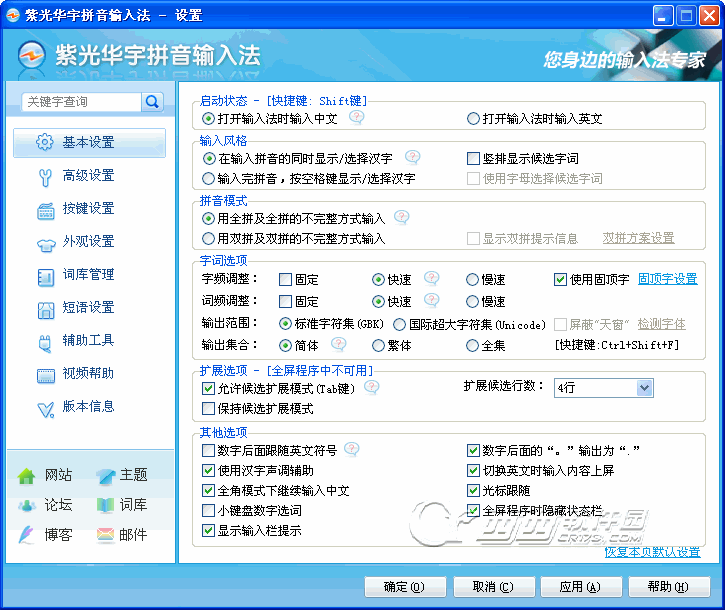Click the icon beside 词库管理

tap(46, 277)
